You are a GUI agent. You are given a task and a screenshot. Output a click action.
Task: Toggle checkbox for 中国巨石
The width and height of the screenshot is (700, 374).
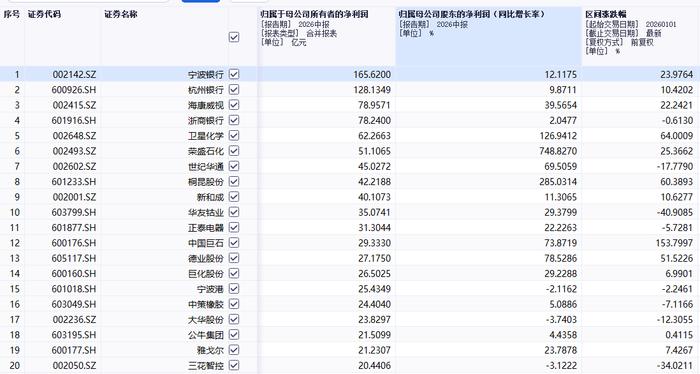(x=234, y=243)
